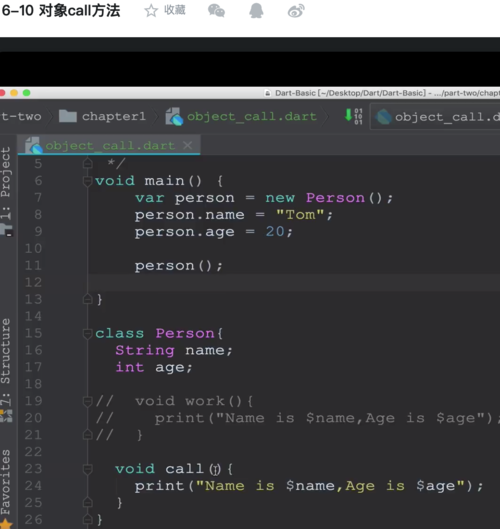
Task: Click the t-two breadcrumb item
Action: 21,116
